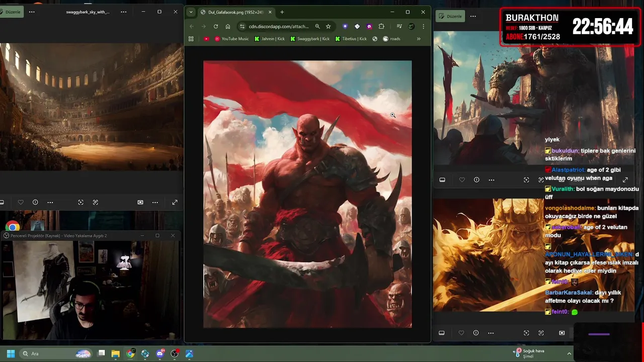Open the YouTube Music bookmark

coord(231,39)
